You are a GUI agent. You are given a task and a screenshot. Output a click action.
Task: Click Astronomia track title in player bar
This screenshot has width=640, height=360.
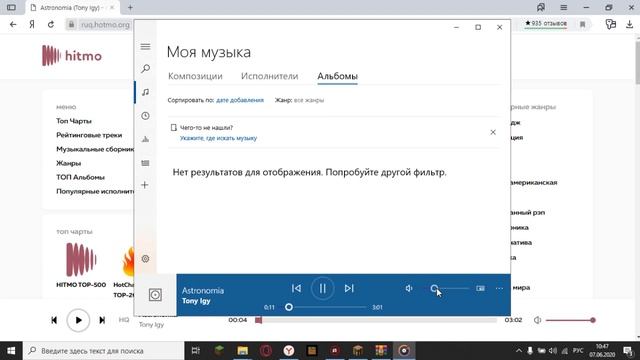pos(203,291)
